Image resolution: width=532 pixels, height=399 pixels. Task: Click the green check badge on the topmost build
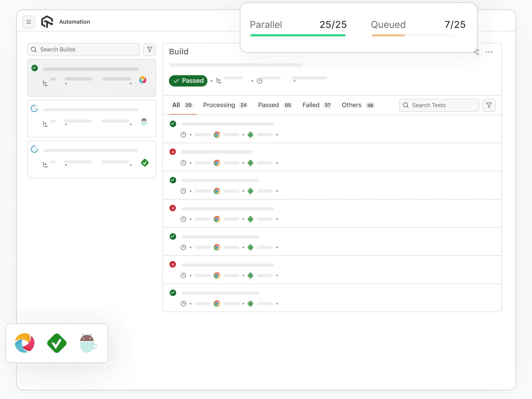(x=34, y=68)
